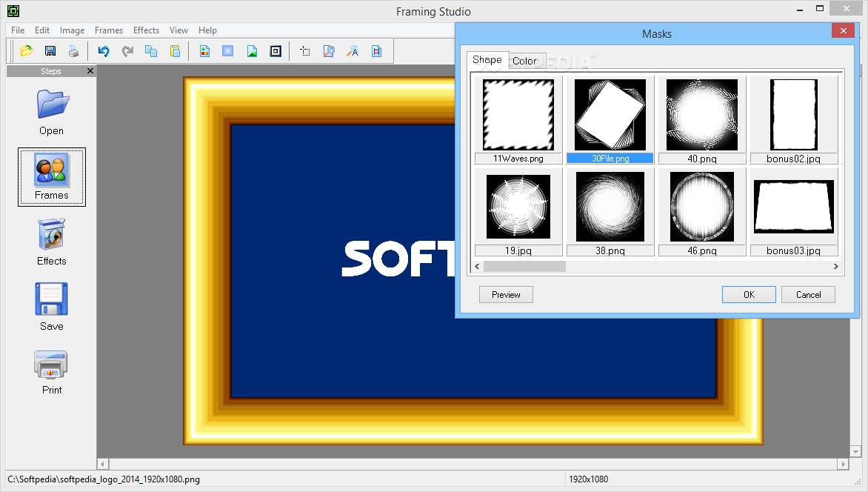The height and width of the screenshot is (492, 868).
Task: Choose the Print step in Steps panel
Action: tap(52, 372)
